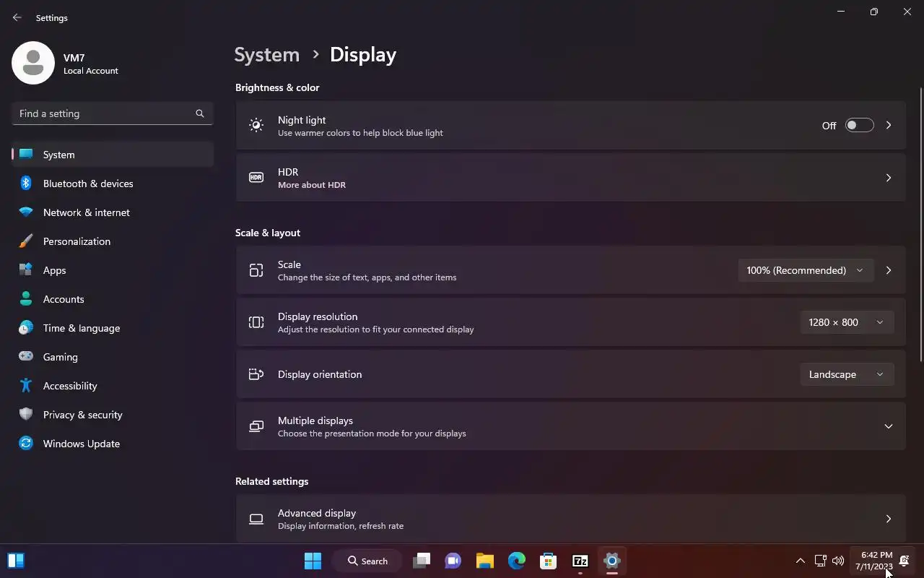Turn on the Night light switch
924x578 pixels.
(859, 126)
